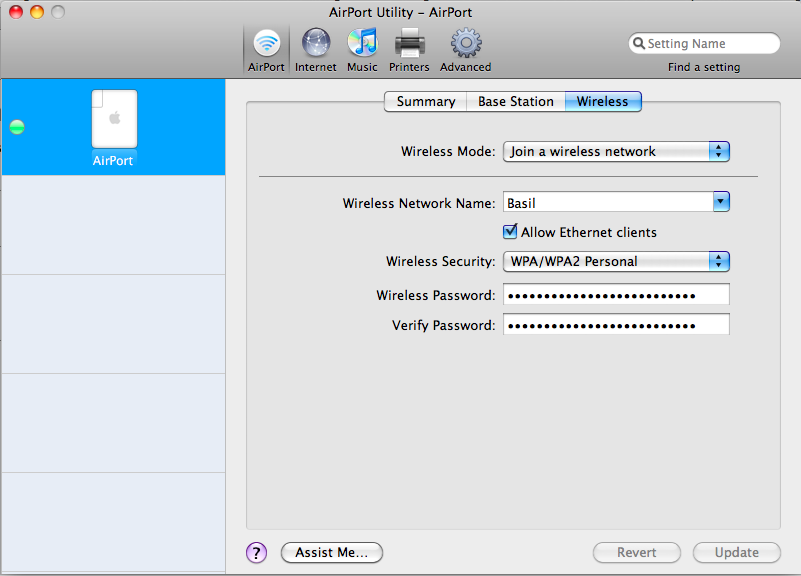Click the 'Find a setting' label

[x=704, y=67]
